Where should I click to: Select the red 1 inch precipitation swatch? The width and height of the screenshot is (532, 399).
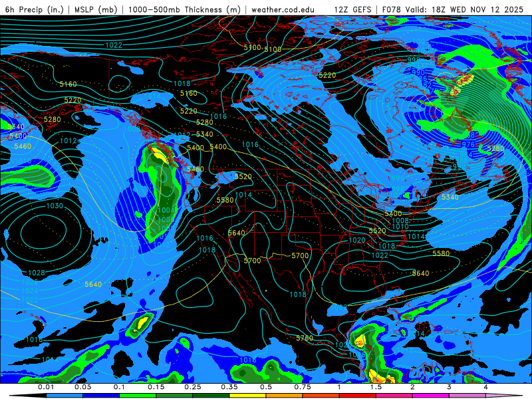click(x=357, y=396)
